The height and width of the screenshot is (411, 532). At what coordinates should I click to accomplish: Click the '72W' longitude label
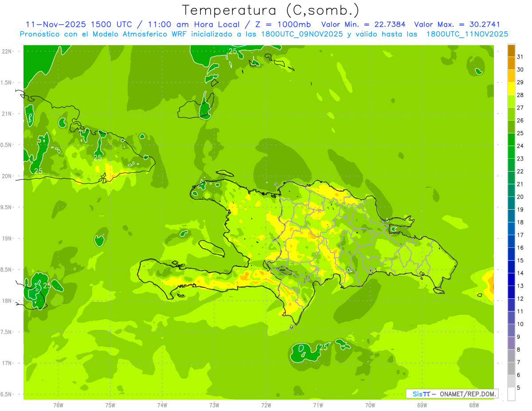[266, 405]
